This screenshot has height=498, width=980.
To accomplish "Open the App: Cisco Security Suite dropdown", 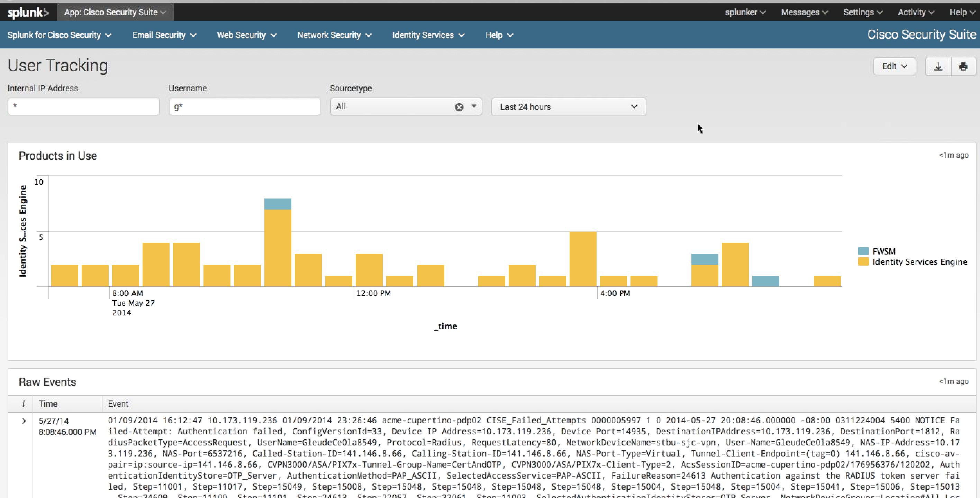I will click(115, 12).
